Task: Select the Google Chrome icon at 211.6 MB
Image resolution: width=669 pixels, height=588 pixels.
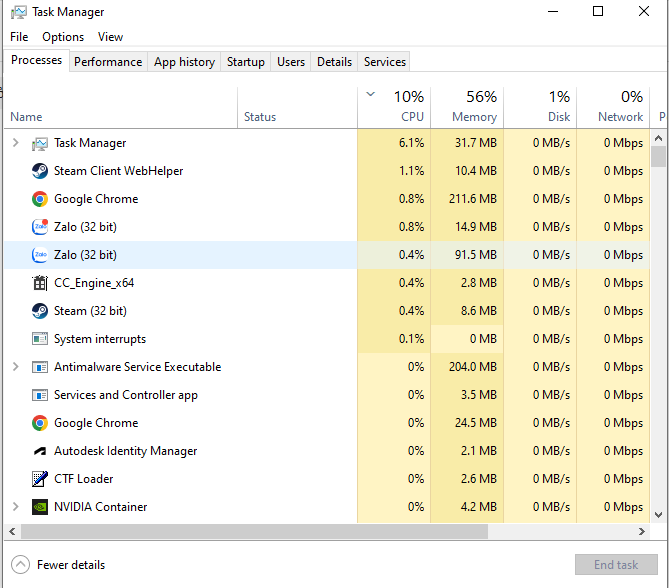Action: click(x=40, y=199)
